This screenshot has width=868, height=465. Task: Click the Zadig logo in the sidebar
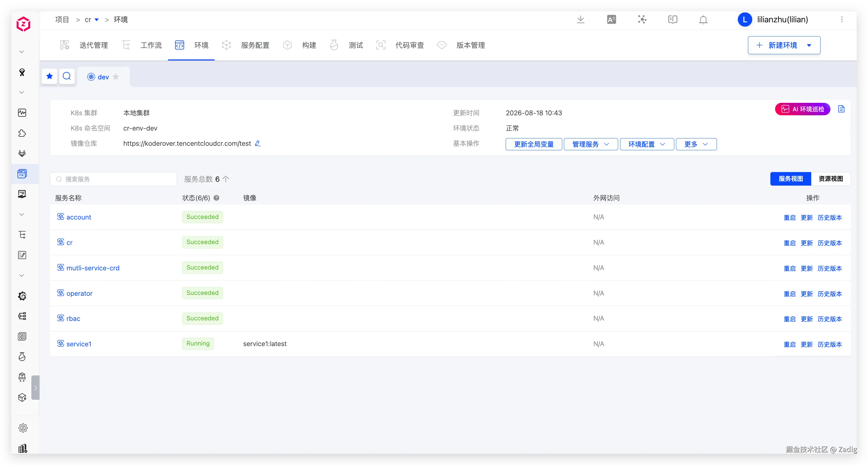click(23, 24)
